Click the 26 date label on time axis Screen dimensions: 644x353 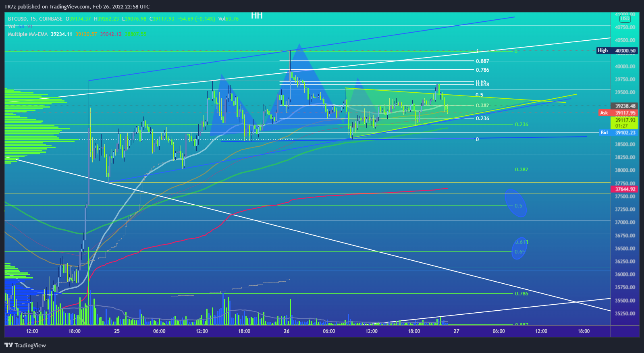pyautogui.click(x=287, y=331)
